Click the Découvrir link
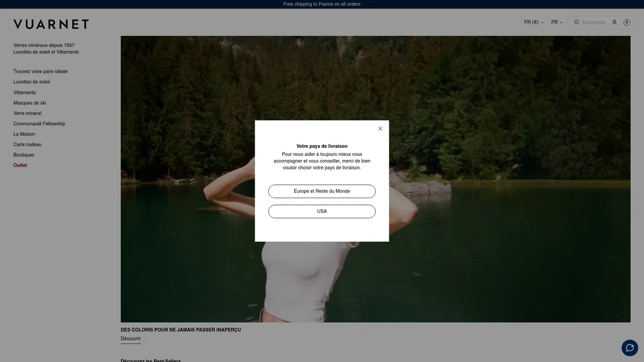 (x=131, y=339)
